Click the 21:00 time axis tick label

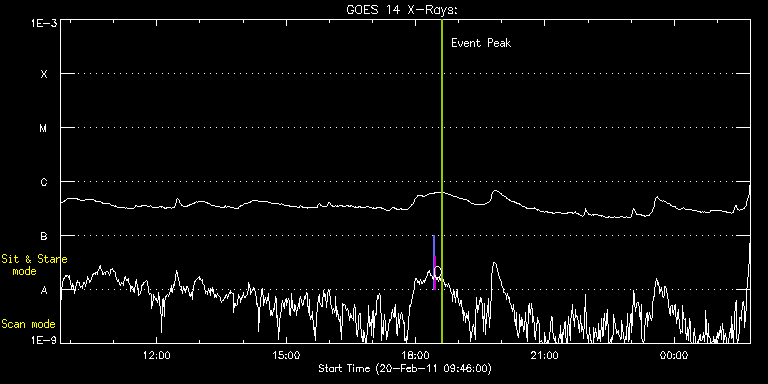(x=545, y=355)
